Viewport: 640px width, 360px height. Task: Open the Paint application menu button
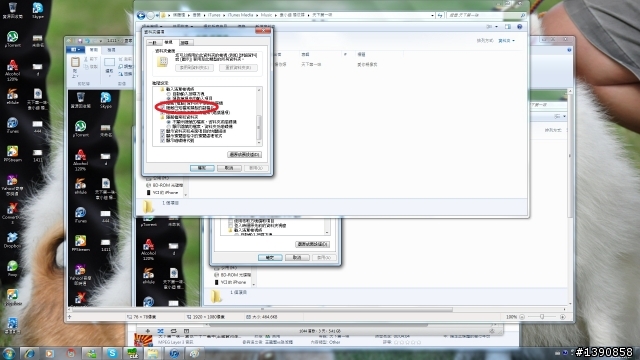tap(75, 50)
